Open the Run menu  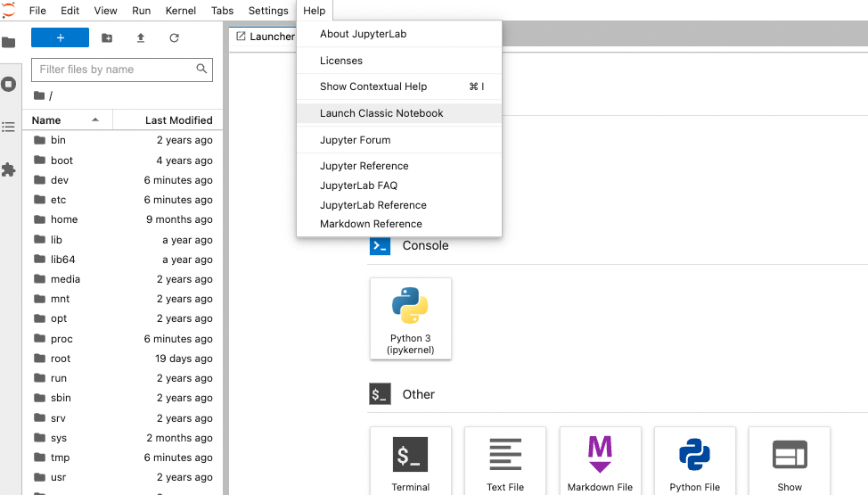click(x=141, y=11)
